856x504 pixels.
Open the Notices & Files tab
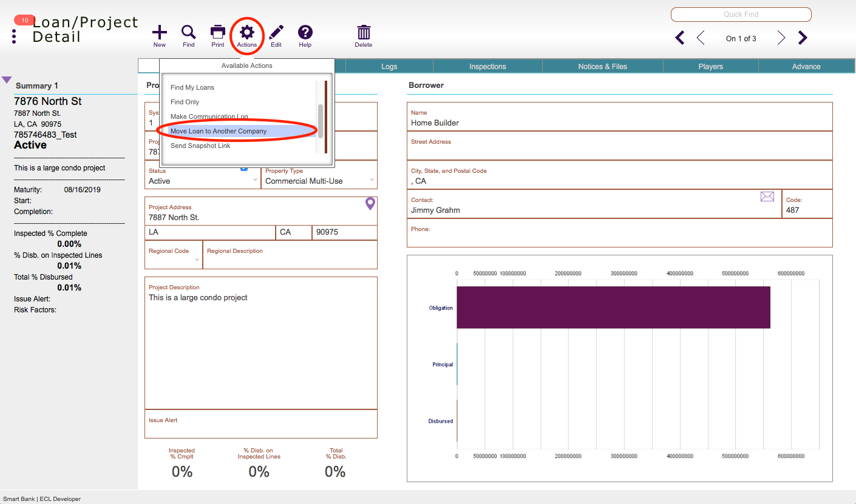pyautogui.click(x=603, y=67)
